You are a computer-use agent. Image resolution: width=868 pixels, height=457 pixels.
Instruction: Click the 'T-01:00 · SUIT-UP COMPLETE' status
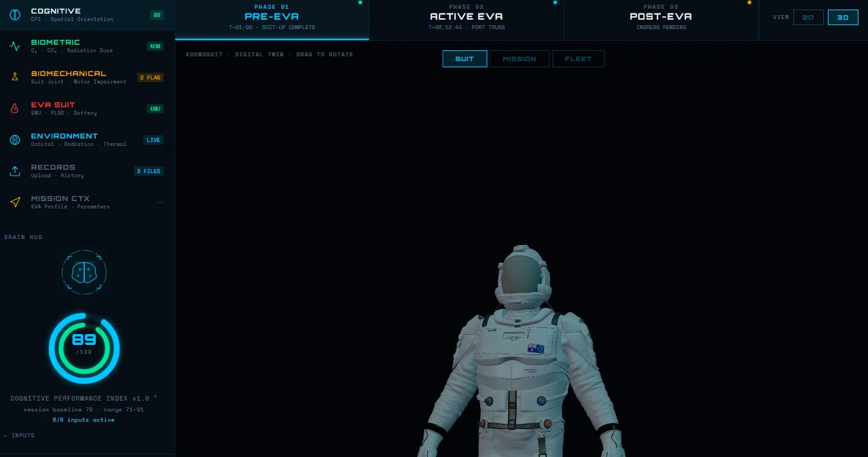pyautogui.click(x=272, y=28)
